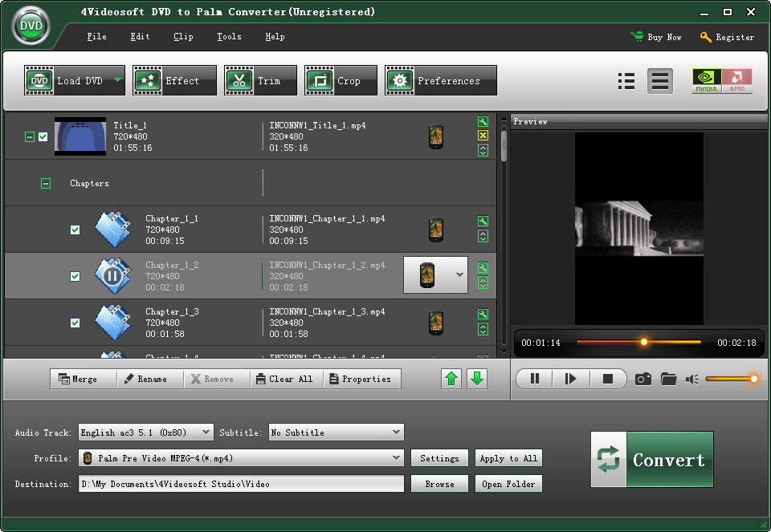Open the Chapter_1_3 wrench settings icon
The width and height of the screenshot is (771, 532).
click(x=483, y=314)
